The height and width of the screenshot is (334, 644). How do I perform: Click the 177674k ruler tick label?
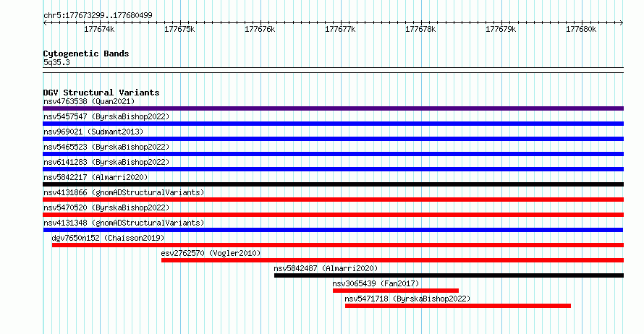99,29
